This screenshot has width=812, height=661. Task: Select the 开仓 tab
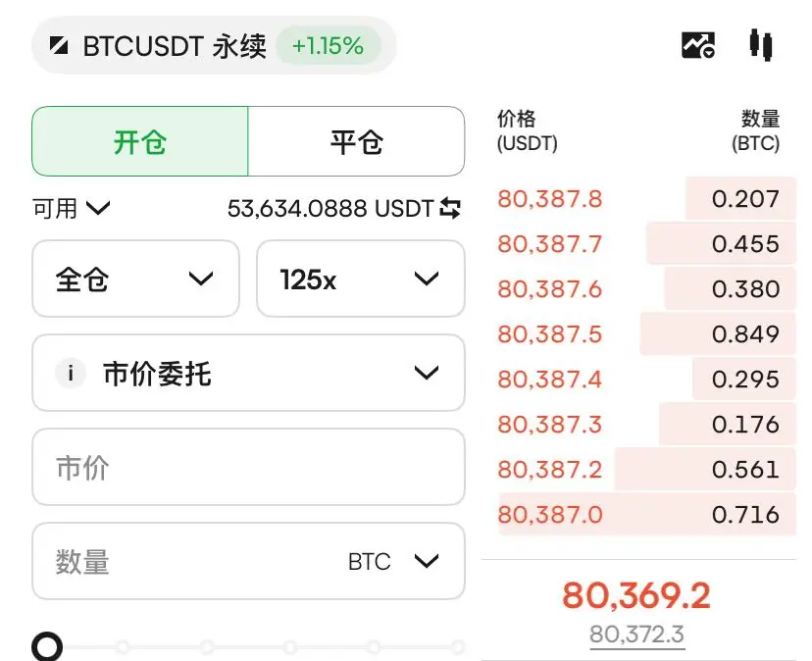(140, 141)
